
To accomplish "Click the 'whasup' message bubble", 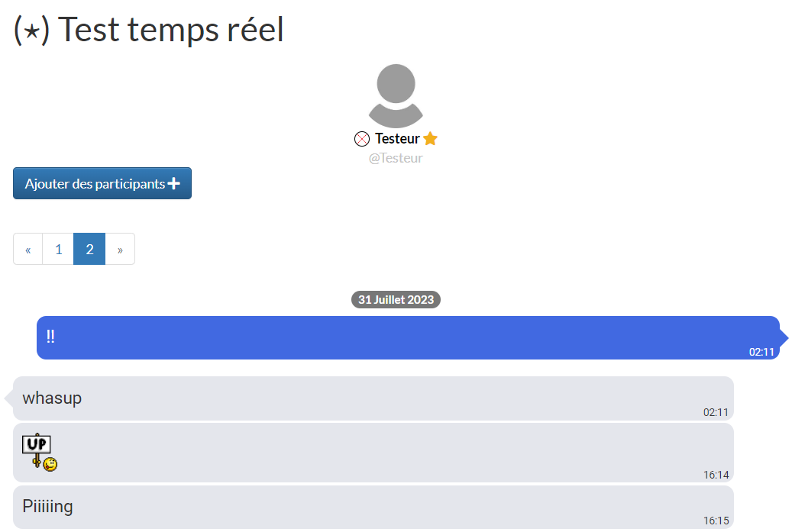I will pos(373,398).
